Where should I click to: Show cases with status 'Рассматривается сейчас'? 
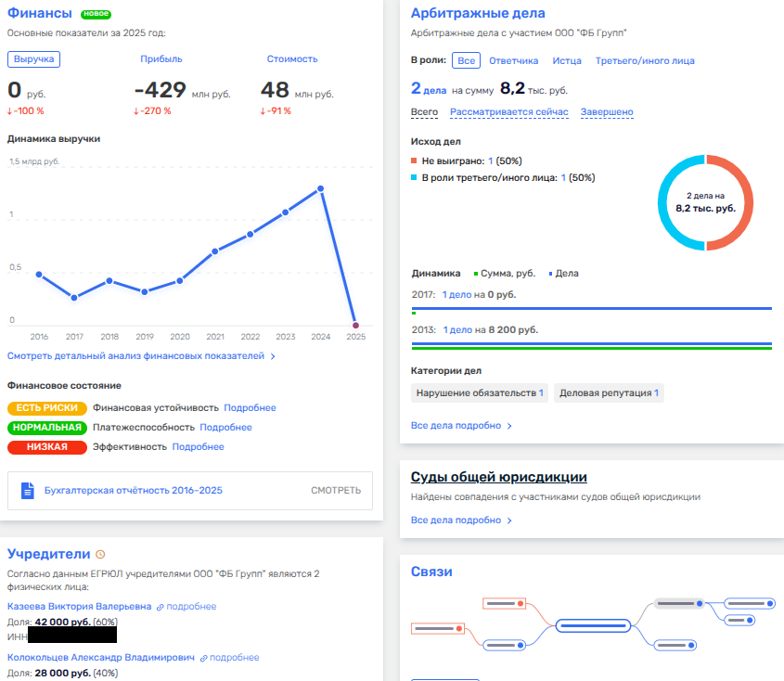point(508,112)
